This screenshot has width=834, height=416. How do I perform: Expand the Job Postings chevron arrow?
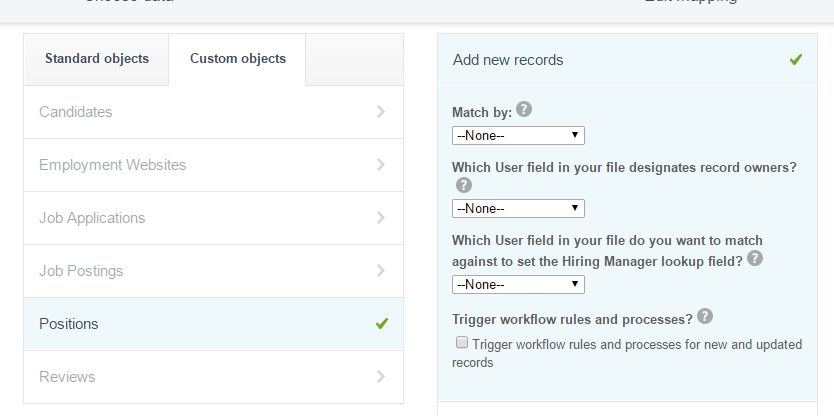(381, 271)
